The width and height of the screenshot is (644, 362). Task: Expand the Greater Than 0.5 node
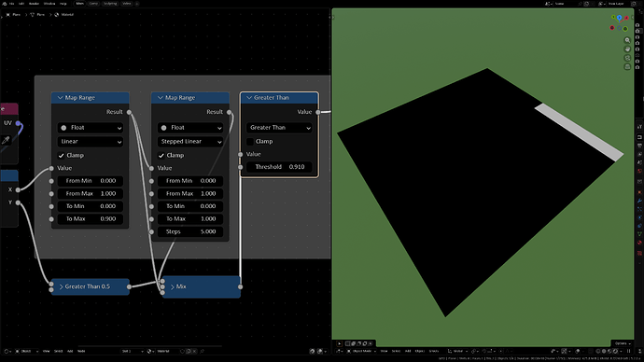tap(61, 286)
